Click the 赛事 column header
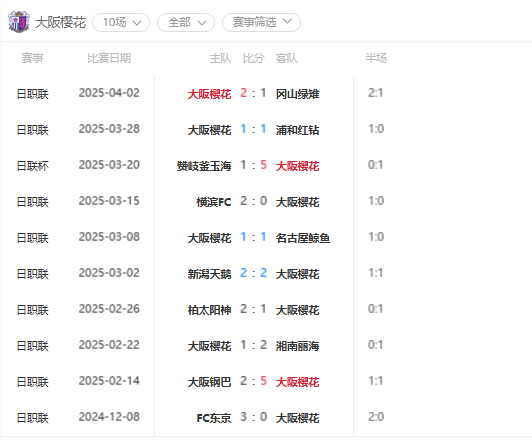The image size is (532, 441). [33, 58]
